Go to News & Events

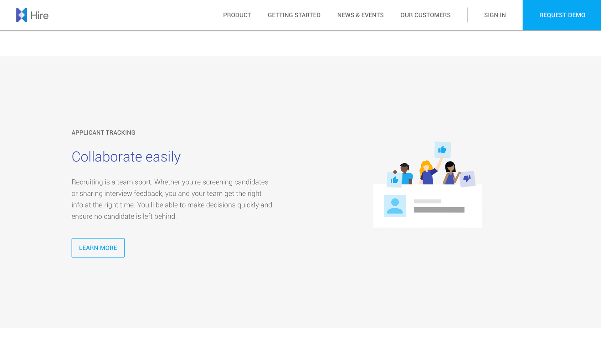(x=360, y=15)
